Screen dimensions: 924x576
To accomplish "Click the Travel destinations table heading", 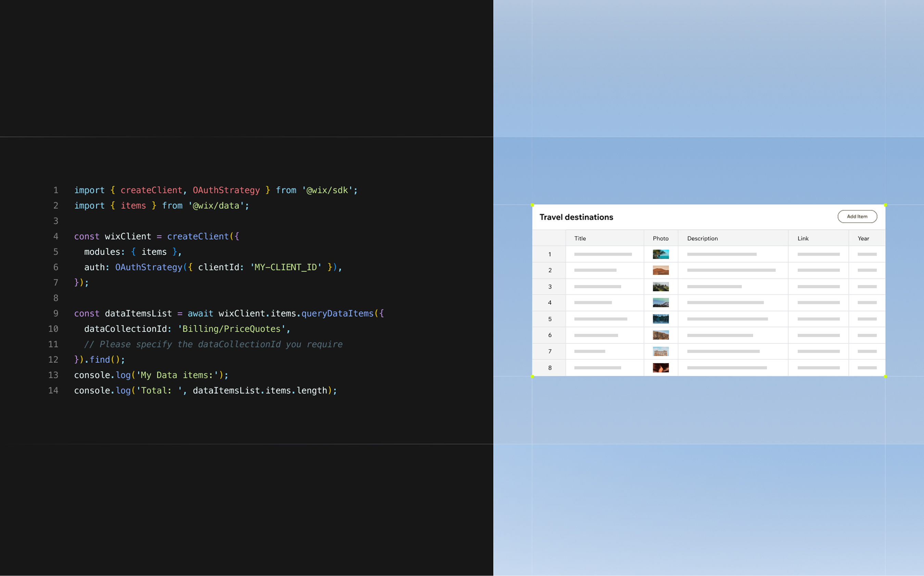I will (x=576, y=217).
